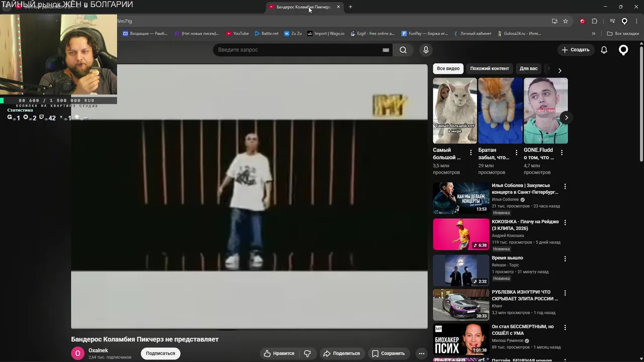The height and width of the screenshot is (362, 644).
Task: Open options for Илья Соболев video
Action: [565, 186]
